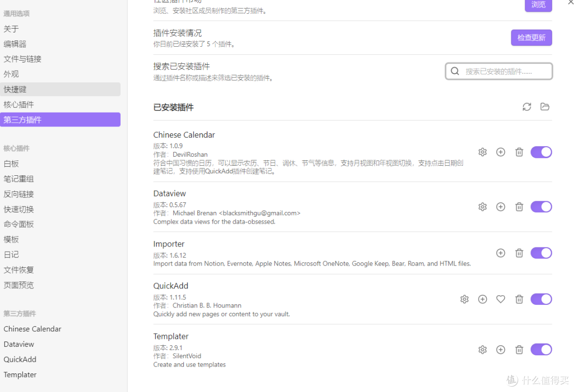Click 'Create and use templates' description
574x392 pixels.
click(189, 364)
